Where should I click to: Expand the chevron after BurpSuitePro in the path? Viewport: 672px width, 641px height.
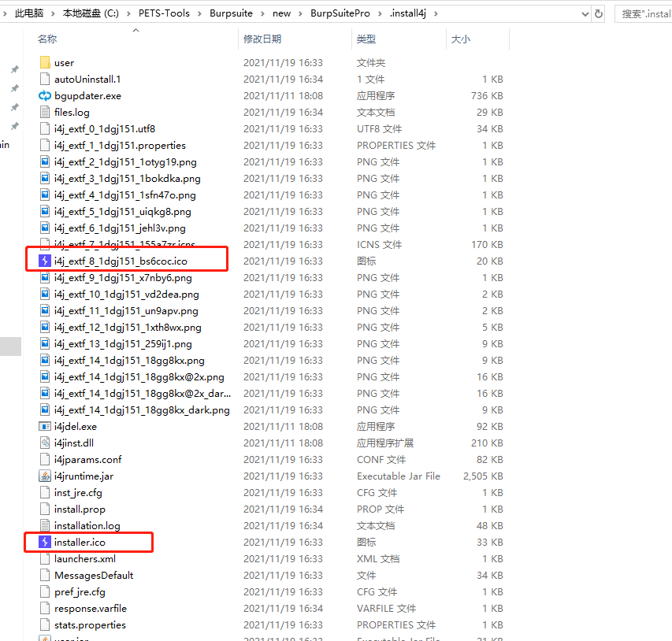click(380, 13)
